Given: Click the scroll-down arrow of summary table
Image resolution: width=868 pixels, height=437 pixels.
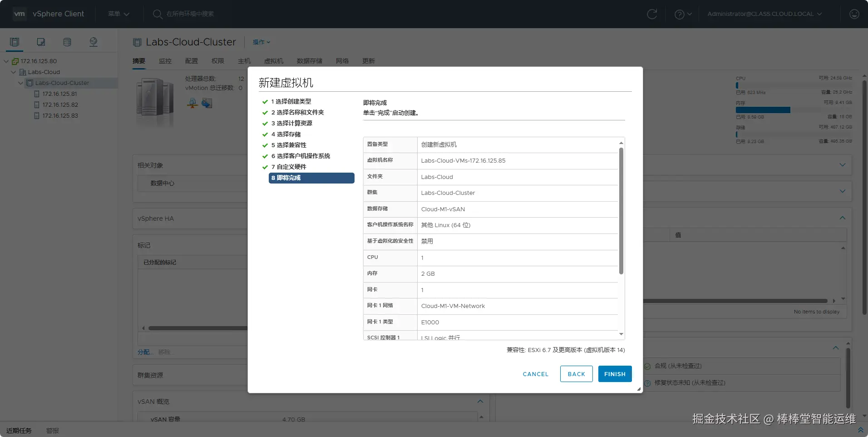Looking at the screenshot, I should coord(621,334).
